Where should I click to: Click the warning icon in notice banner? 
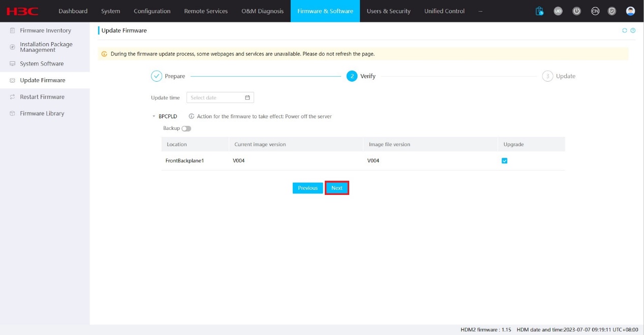pos(104,54)
